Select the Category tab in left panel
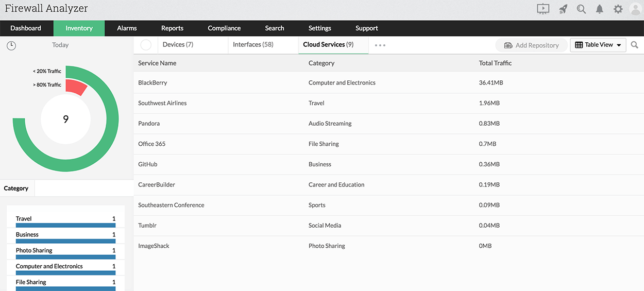Image resolution: width=644 pixels, height=291 pixels. coord(16,189)
